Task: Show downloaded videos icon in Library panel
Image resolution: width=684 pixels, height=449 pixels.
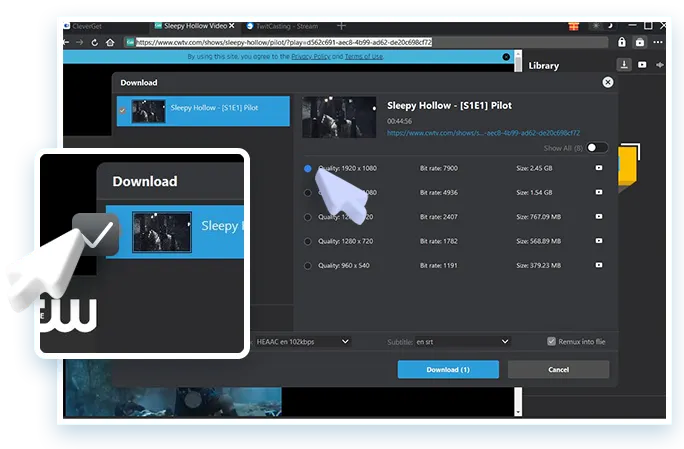Action: pyautogui.click(x=642, y=65)
